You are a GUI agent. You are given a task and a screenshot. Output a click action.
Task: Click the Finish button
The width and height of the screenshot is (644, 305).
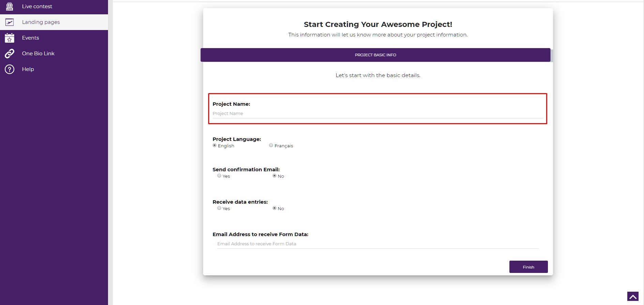click(528, 267)
